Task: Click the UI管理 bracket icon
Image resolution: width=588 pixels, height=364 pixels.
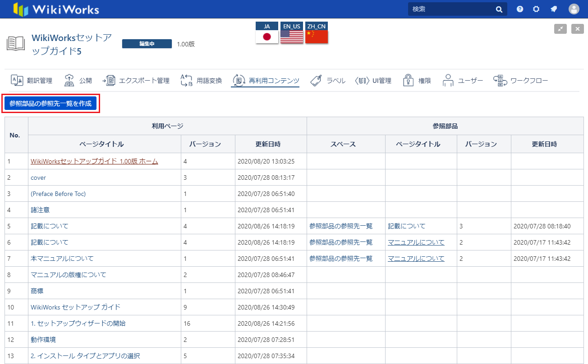Action: [x=363, y=81]
